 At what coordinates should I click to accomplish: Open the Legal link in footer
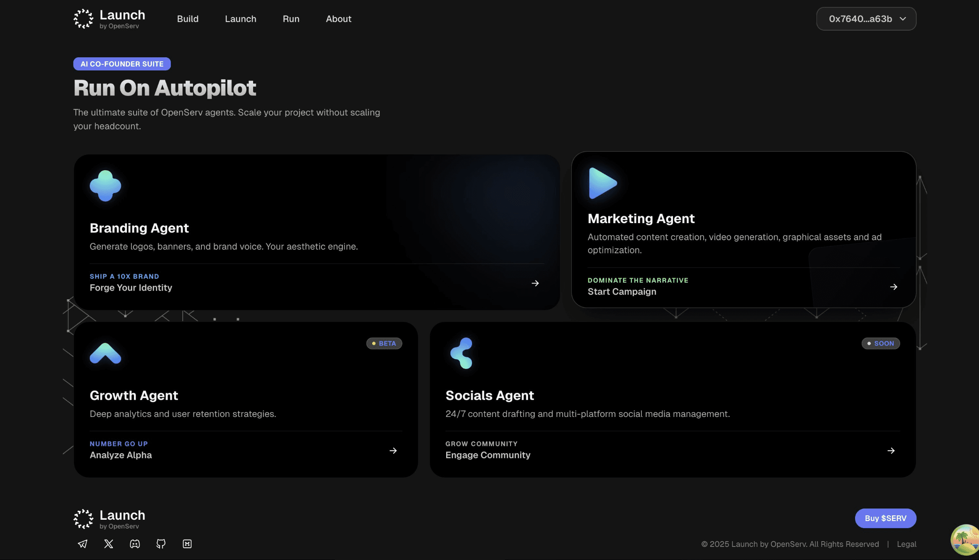coord(906,544)
